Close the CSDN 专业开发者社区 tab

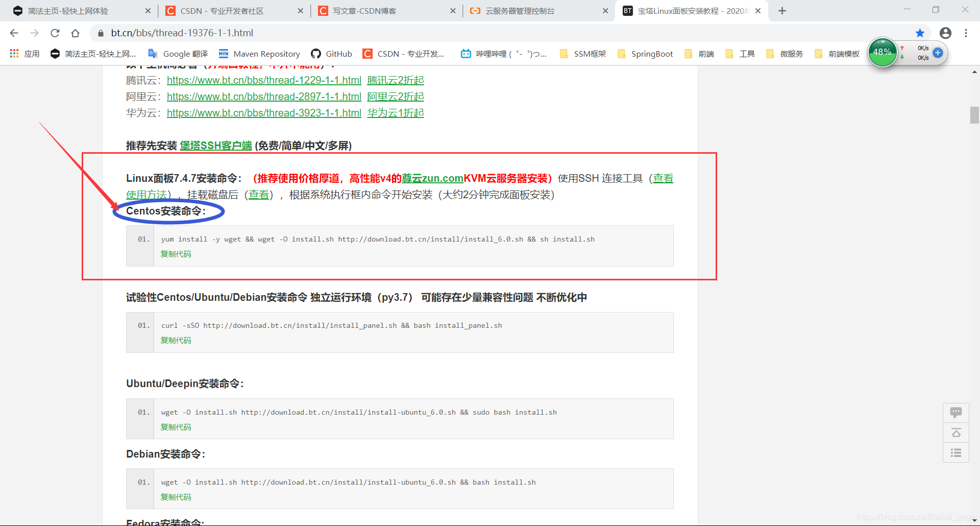click(x=301, y=11)
